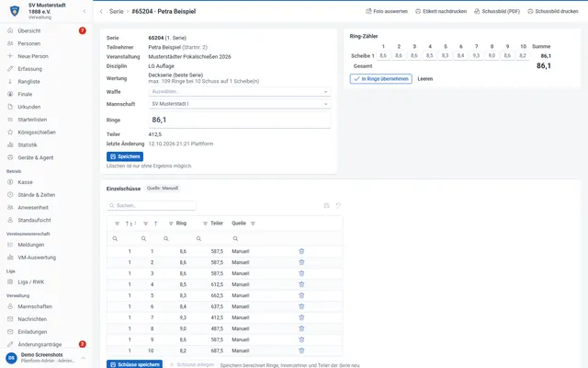Viewport: 588px width, 368px height.
Task: Click Ring-Zähler shot 1 field
Action: (x=383, y=55)
